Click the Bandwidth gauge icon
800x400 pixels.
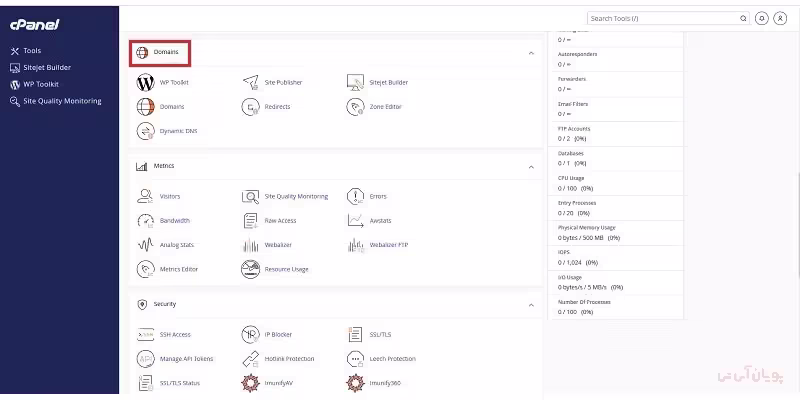(x=144, y=220)
